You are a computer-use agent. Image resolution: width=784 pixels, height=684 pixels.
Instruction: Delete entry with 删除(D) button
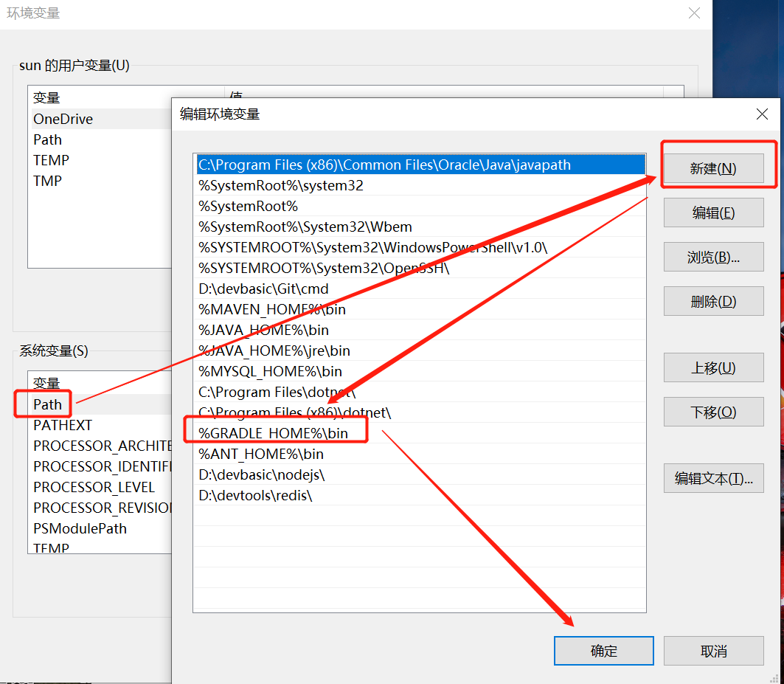point(713,301)
